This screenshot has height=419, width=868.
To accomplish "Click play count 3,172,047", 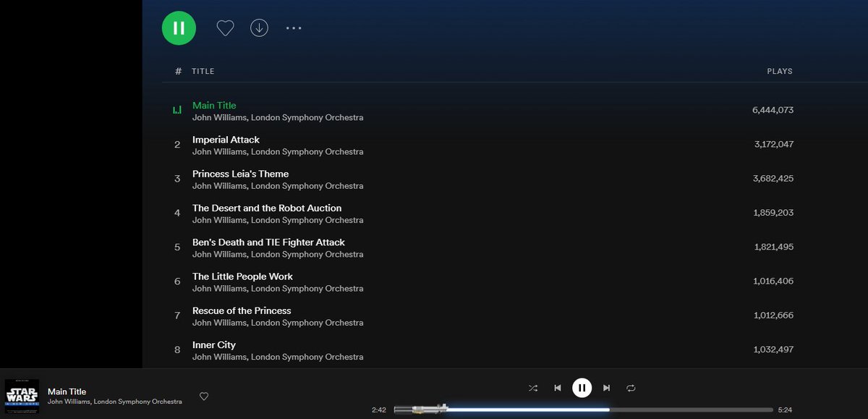I will tap(773, 144).
